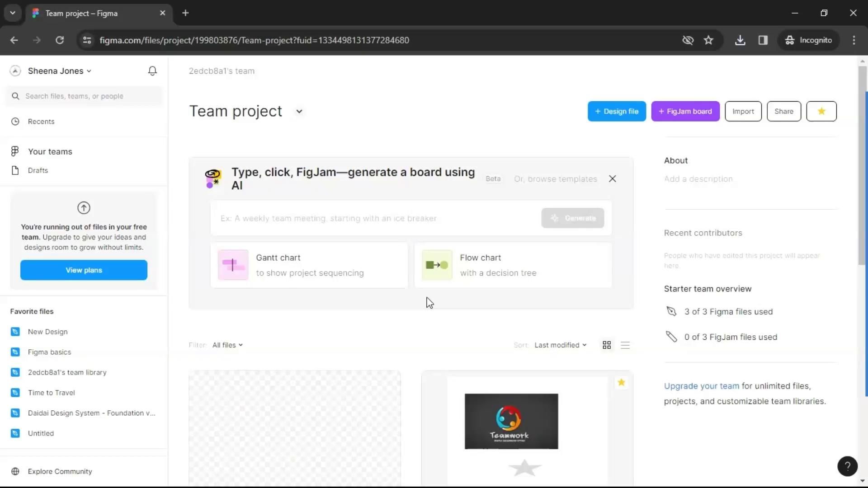Click the View plans button

coord(84,270)
